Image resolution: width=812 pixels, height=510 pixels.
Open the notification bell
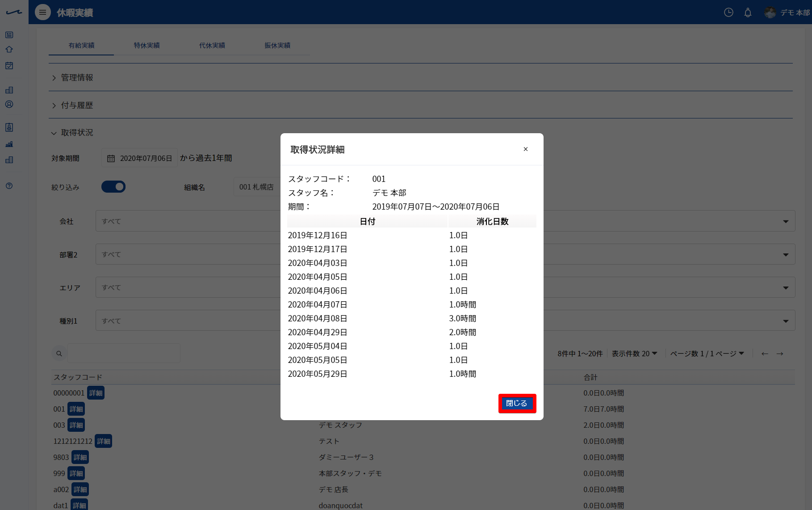coord(748,13)
